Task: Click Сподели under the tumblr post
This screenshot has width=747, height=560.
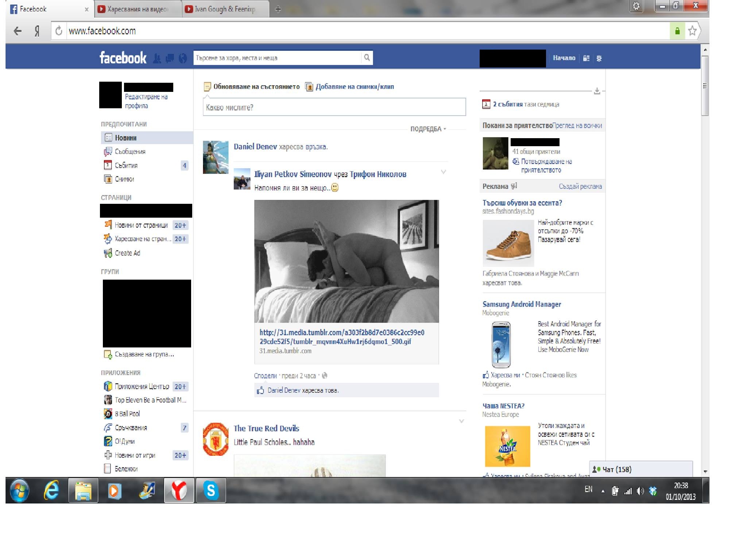Action: 265,376
